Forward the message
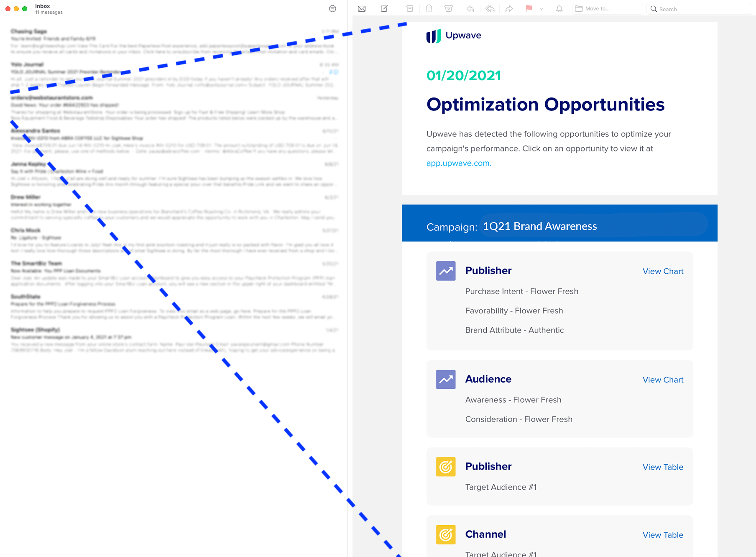Viewport: 756px width, 557px height. (509, 8)
